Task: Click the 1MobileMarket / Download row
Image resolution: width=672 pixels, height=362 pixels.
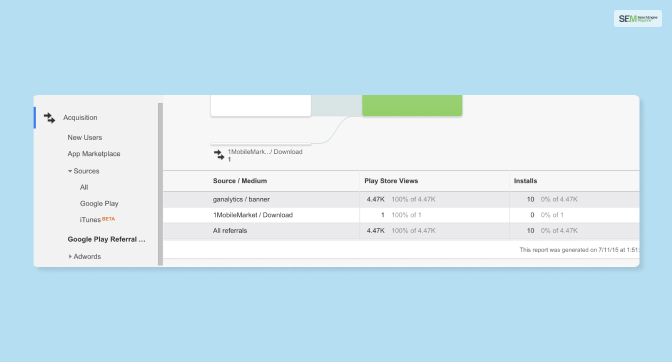Action: (x=401, y=215)
